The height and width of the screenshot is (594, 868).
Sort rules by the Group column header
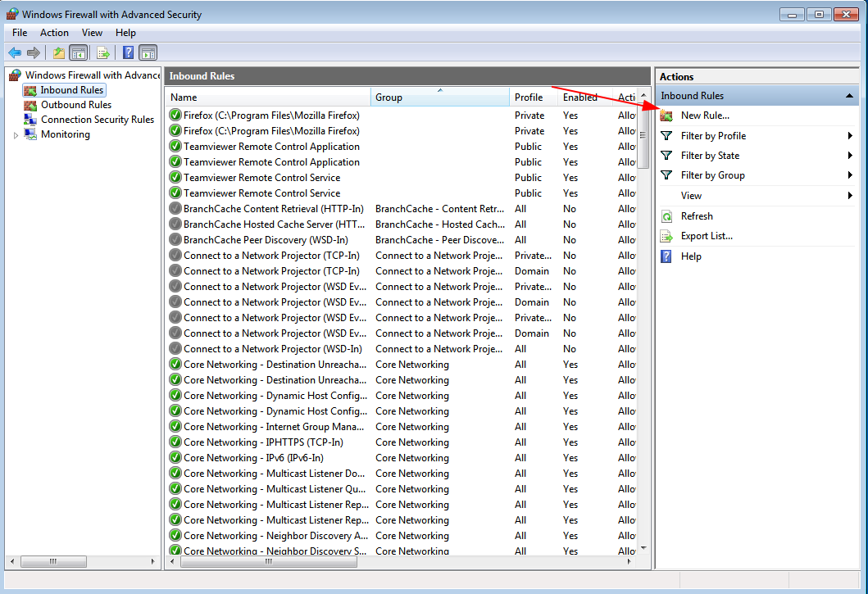click(x=439, y=97)
